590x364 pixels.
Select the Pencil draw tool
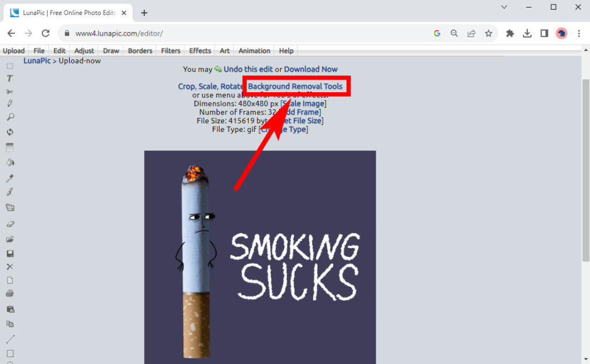[x=9, y=104]
